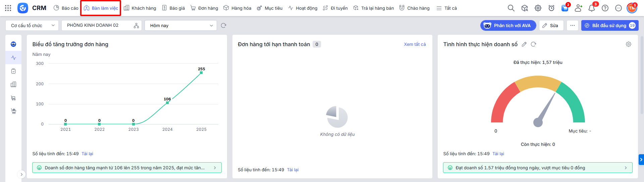
Task: Open settings gear in top bar
Action: 538,8
